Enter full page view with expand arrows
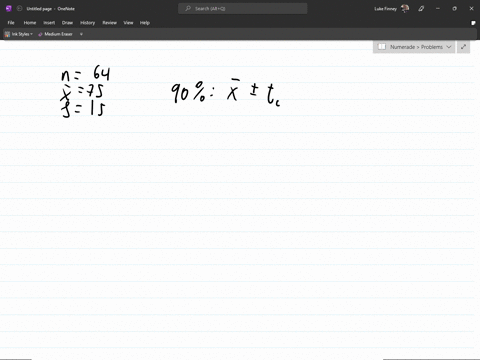Screen dimensions: 480x360 463,47
